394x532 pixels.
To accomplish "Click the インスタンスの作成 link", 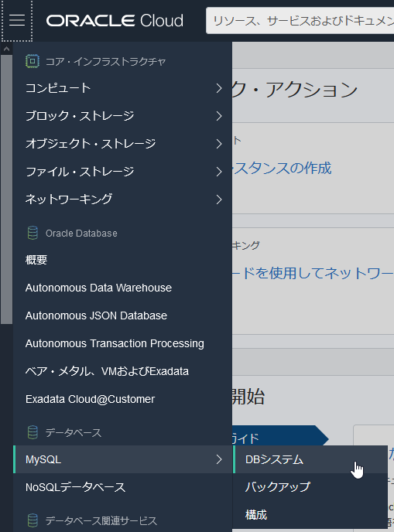I will click(x=282, y=169).
